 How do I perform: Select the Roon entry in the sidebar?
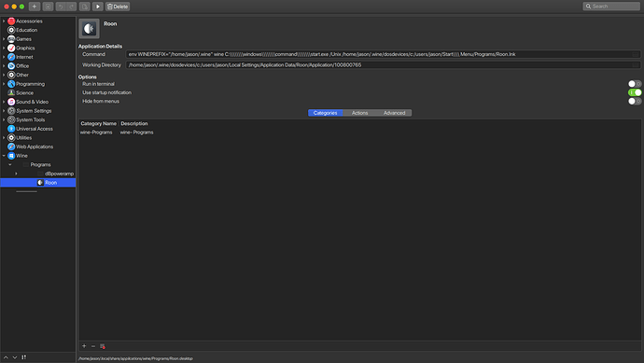point(37,183)
